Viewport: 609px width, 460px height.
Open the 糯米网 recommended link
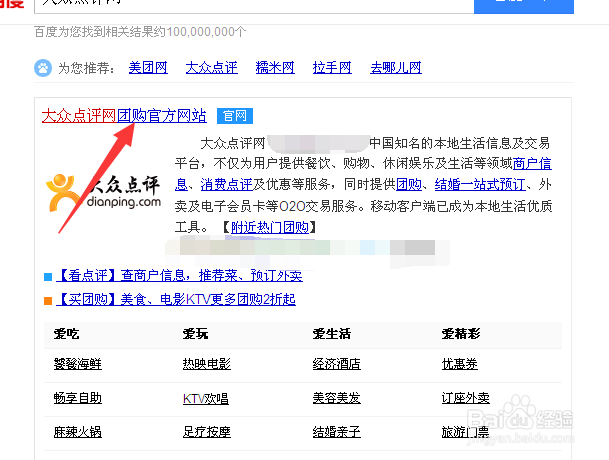(x=275, y=68)
